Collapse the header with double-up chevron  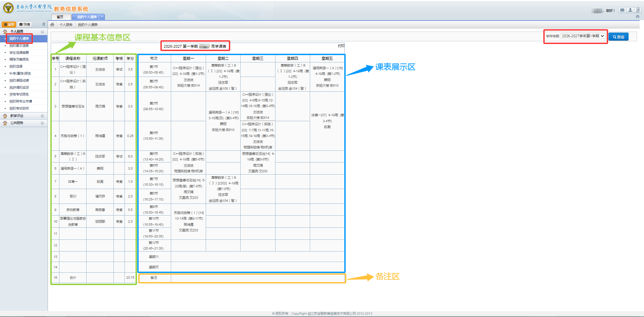click(x=638, y=16)
